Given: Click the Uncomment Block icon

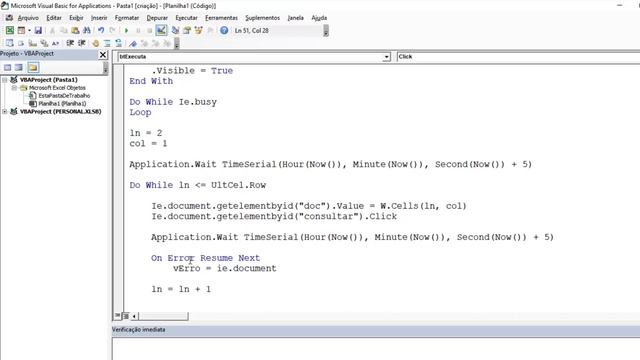Looking at the screenshot, I should click(x=118, y=43).
